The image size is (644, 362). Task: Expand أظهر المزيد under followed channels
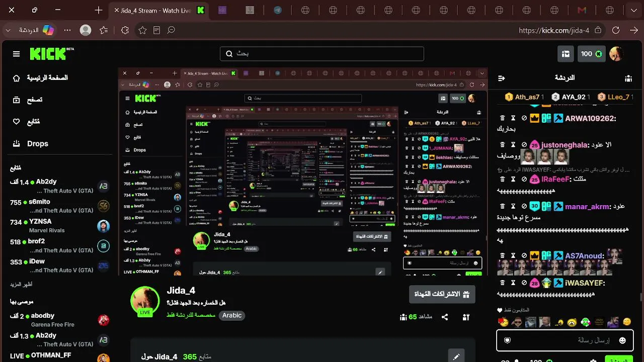(21, 285)
